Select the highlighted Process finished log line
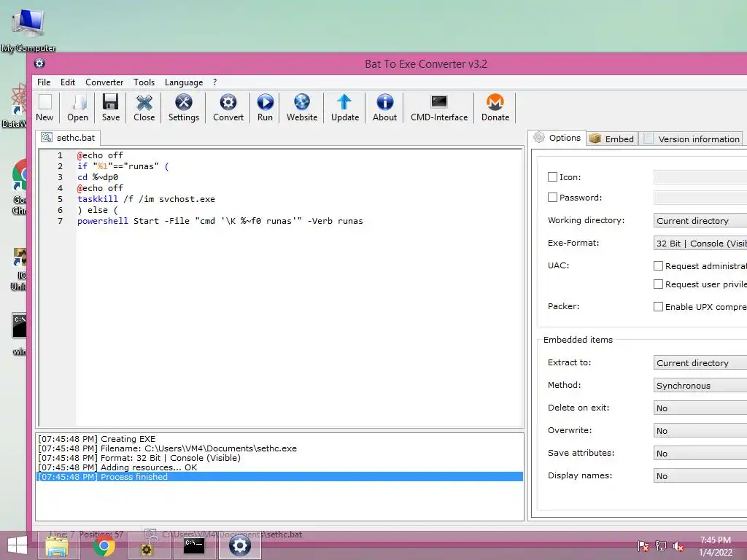 pyautogui.click(x=279, y=477)
